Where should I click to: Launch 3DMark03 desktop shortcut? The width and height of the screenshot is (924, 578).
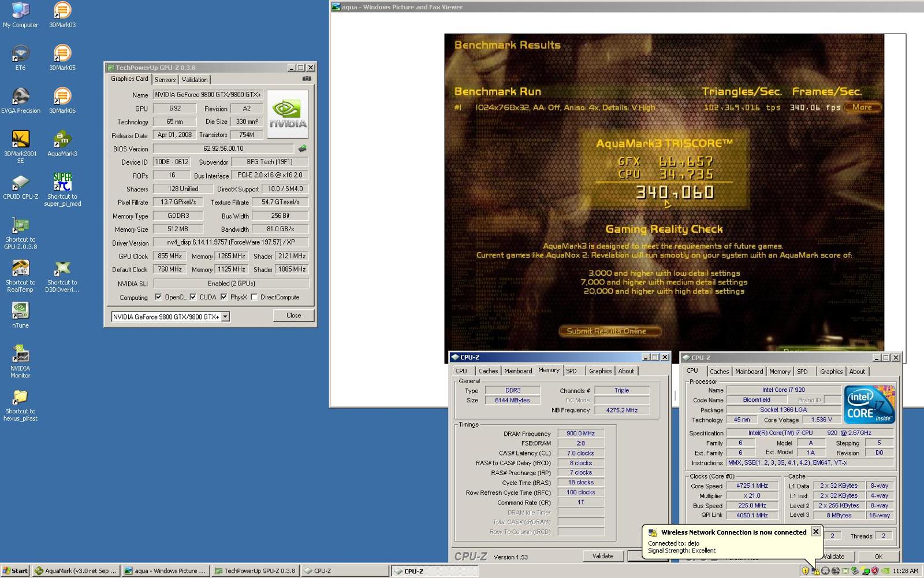pyautogui.click(x=62, y=15)
